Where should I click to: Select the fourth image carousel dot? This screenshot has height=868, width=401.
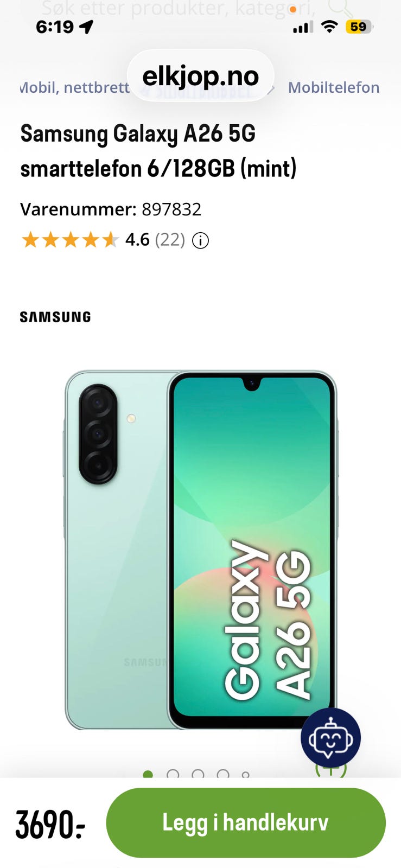tap(223, 774)
